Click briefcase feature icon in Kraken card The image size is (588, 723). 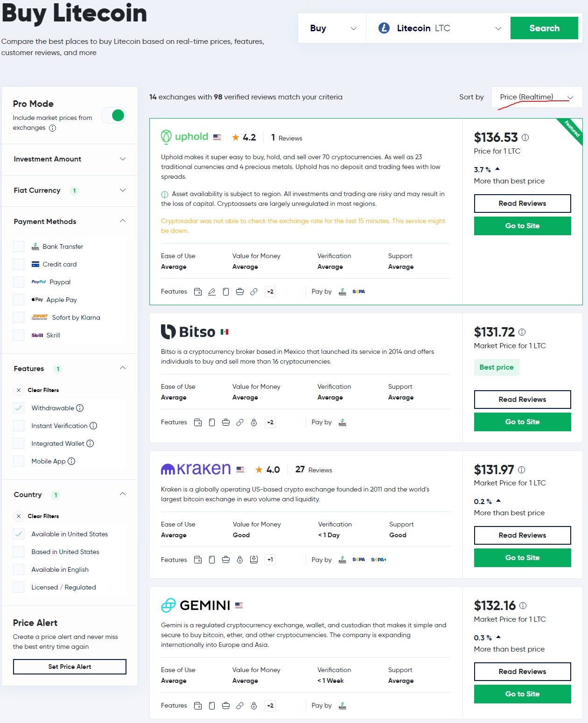(226, 560)
